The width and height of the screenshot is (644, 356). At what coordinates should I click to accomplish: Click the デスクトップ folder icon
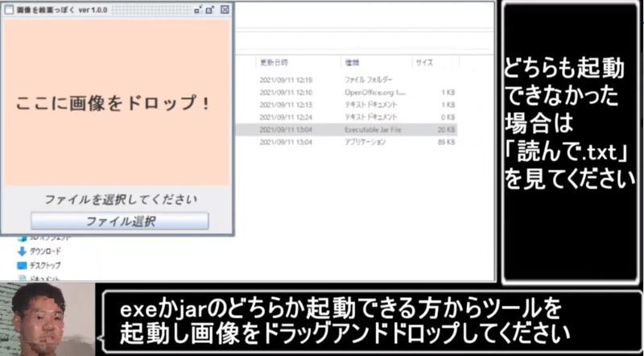click(23, 265)
